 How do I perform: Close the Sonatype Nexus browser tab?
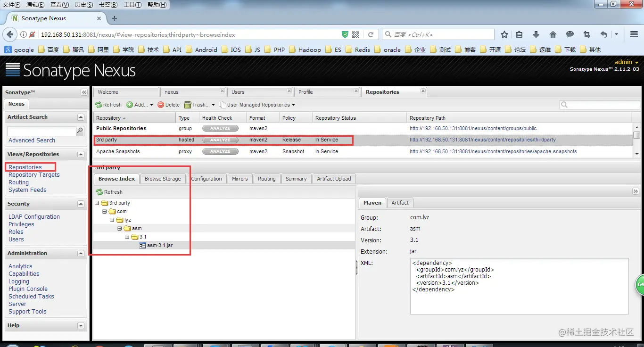pyautogui.click(x=99, y=18)
